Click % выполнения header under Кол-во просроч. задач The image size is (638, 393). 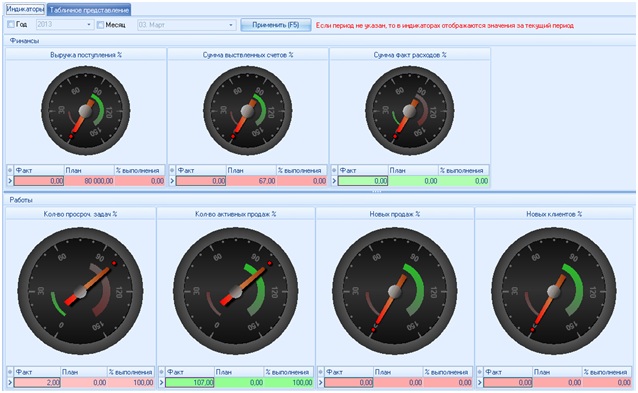131,372
